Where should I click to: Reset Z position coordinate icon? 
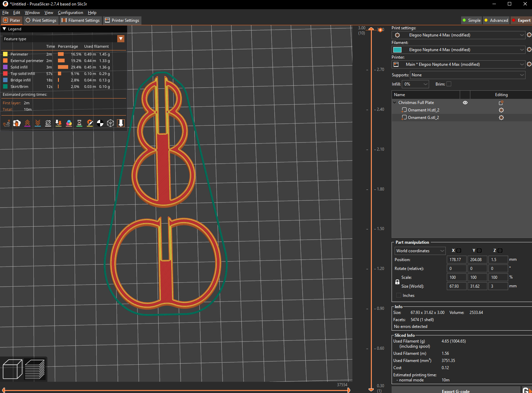point(500,251)
